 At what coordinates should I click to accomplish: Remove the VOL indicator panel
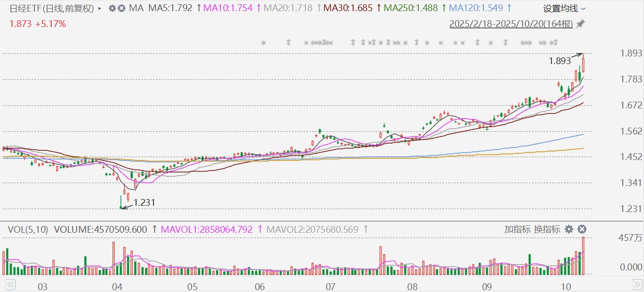[x=582, y=229]
